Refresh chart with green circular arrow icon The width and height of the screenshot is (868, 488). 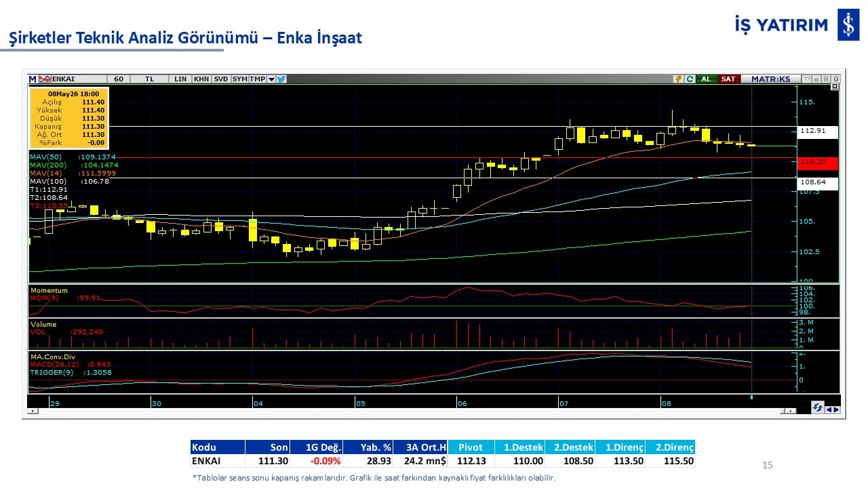click(x=690, y=79)
